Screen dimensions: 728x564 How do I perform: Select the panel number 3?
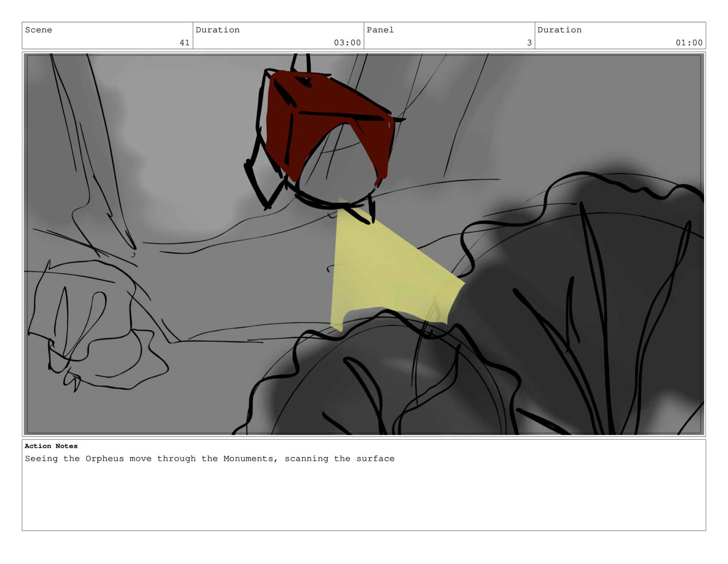point(529,43)
